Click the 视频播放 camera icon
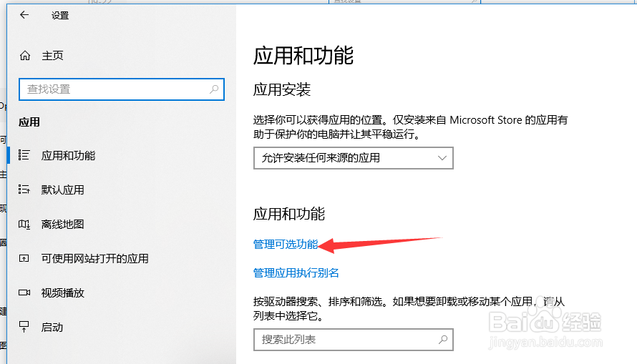 (x=24, y=292)
